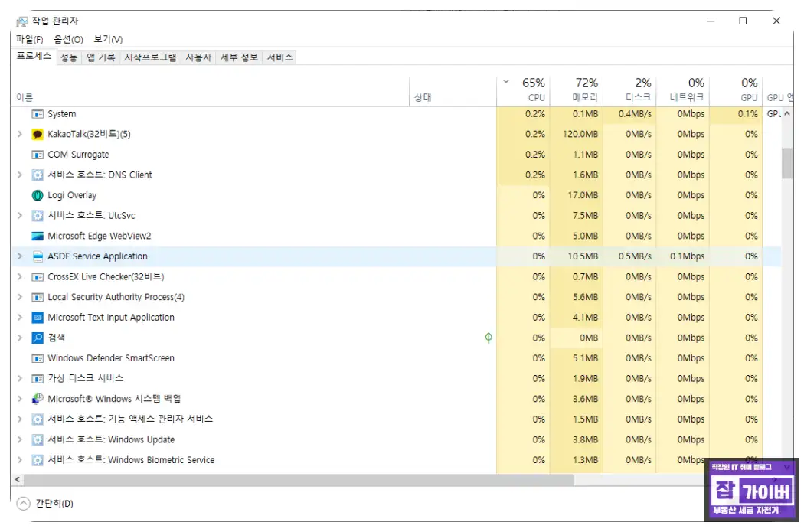The height and width of the screenshot is (532, 804).
Task: Click the Windows Update service gear icon
Action: click(38, 439)
